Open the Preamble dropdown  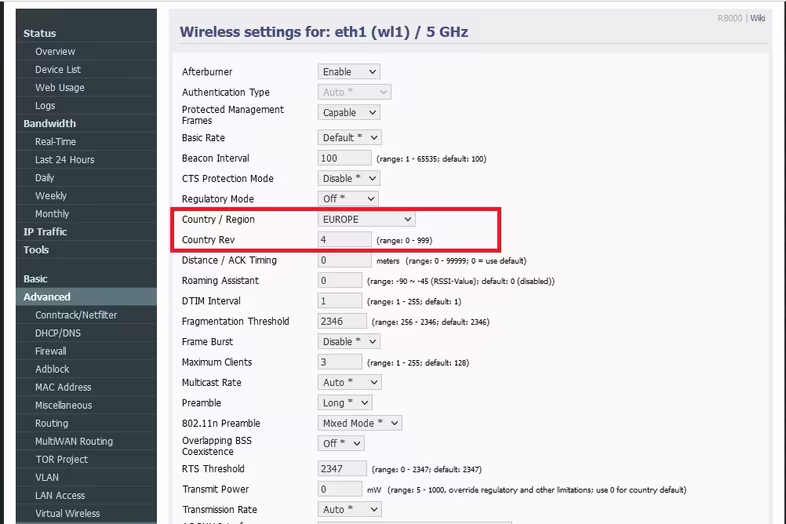point(345,403)
